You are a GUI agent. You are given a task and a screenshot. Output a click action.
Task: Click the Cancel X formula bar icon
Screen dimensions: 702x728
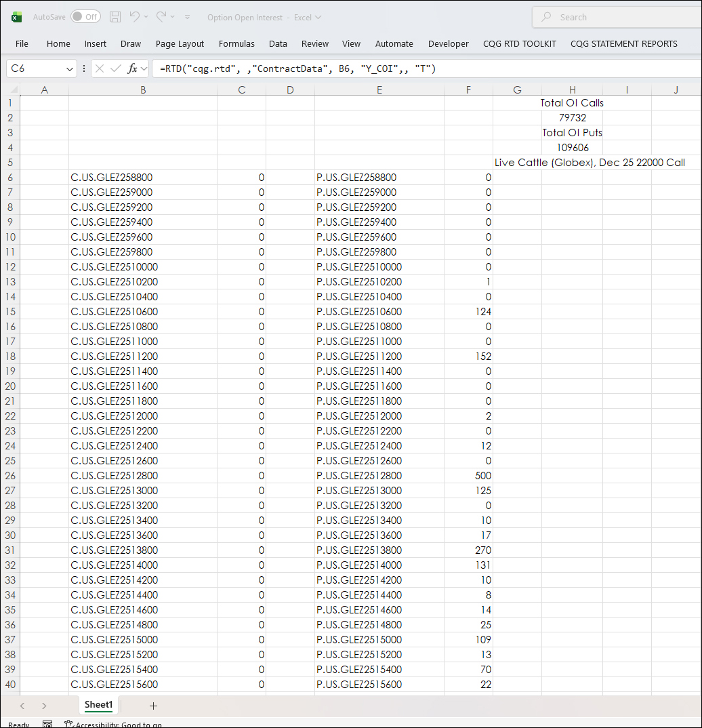(x=100, y=68)
